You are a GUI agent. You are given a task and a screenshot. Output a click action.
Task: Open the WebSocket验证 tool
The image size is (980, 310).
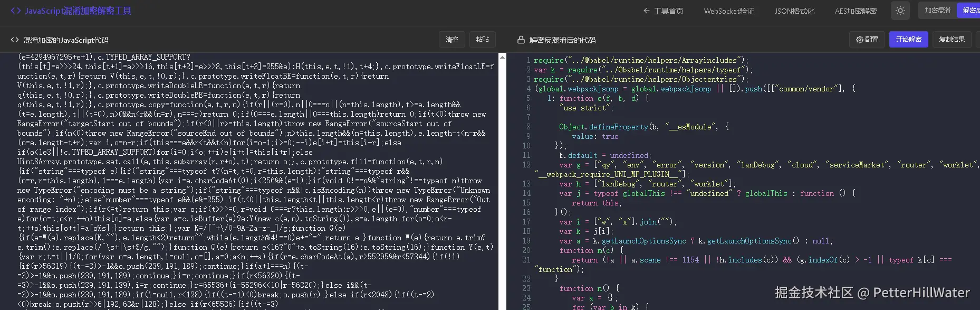[x=729, y=11]
